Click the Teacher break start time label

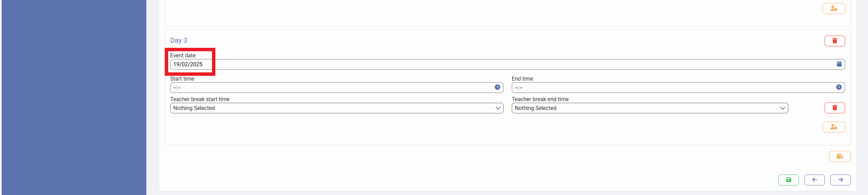(x=200, y=99)
